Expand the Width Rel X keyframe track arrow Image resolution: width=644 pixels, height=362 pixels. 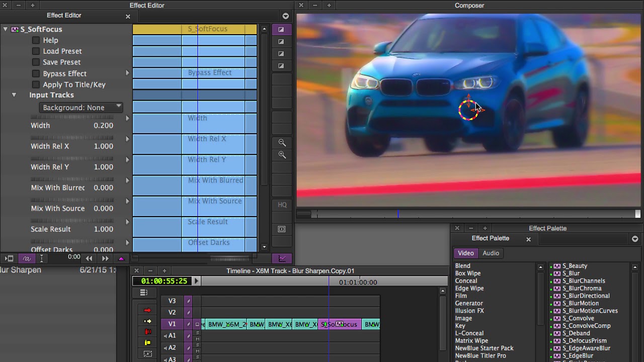(x=127, y=139)
